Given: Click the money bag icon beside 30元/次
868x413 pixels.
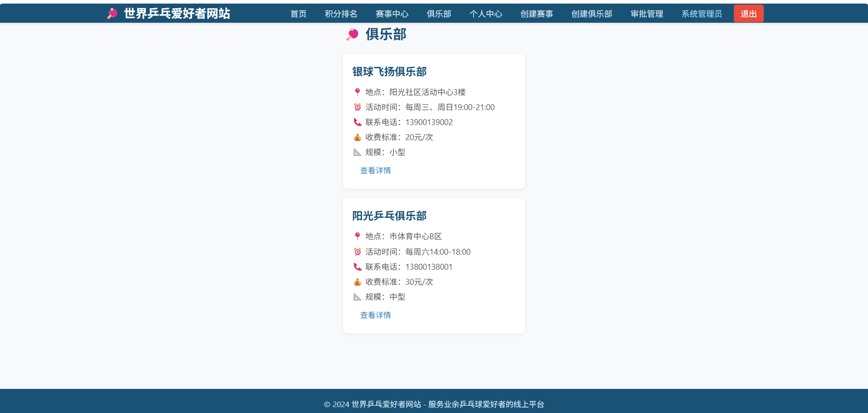Looking at the screenshot, I should click(x=358, y=282).
